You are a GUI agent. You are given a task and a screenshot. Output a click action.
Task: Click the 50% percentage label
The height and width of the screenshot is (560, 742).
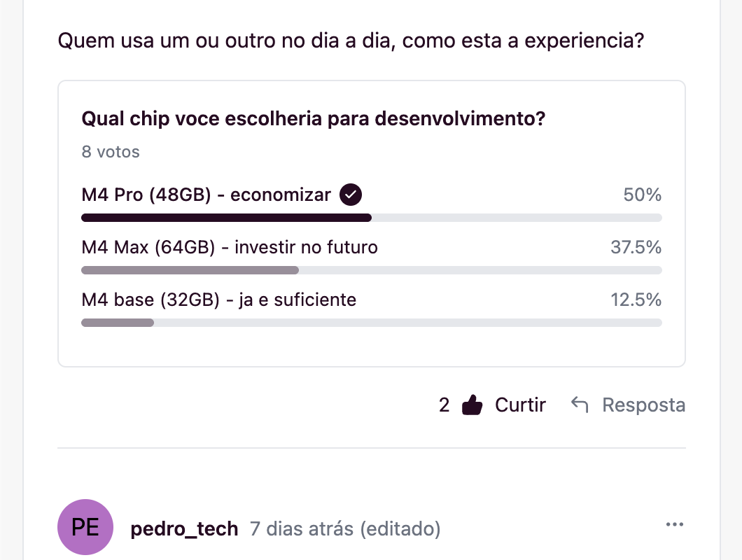(642, 195)
